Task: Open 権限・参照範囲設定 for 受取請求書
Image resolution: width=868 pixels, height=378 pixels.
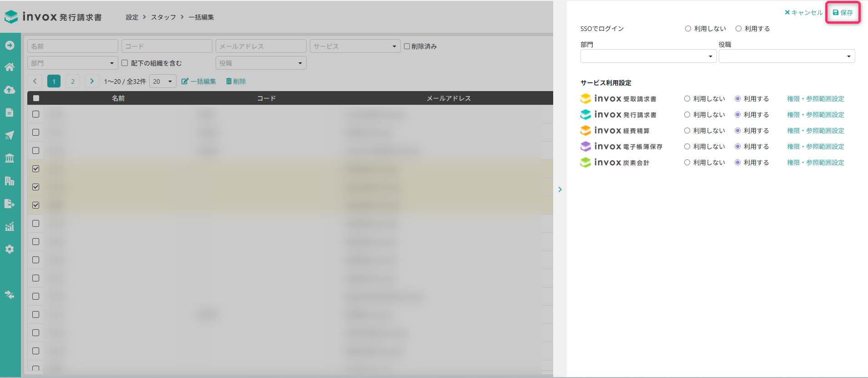Action: [x=816, y=99]
